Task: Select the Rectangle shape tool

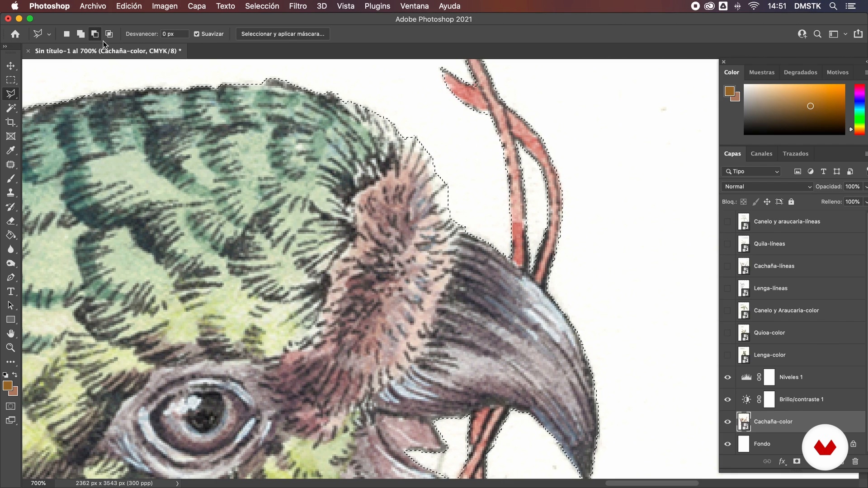Action: [x=11, y=319]
